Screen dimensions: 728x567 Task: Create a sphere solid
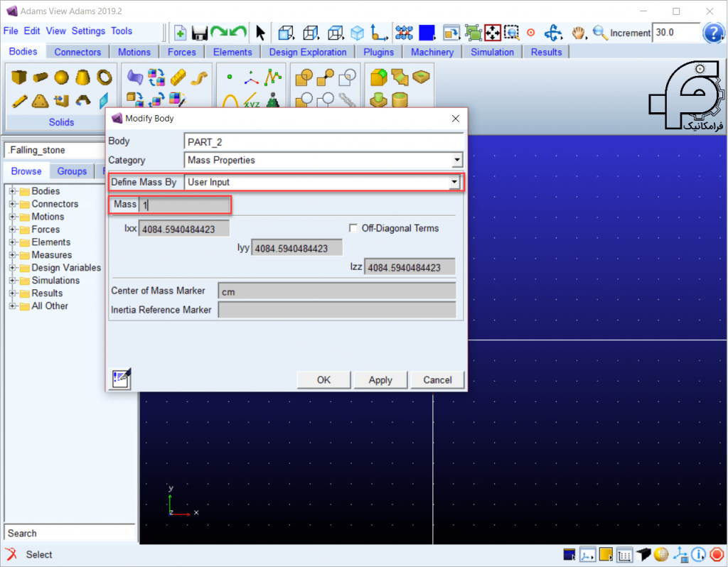pyautogui.click(x=61, y=77)
